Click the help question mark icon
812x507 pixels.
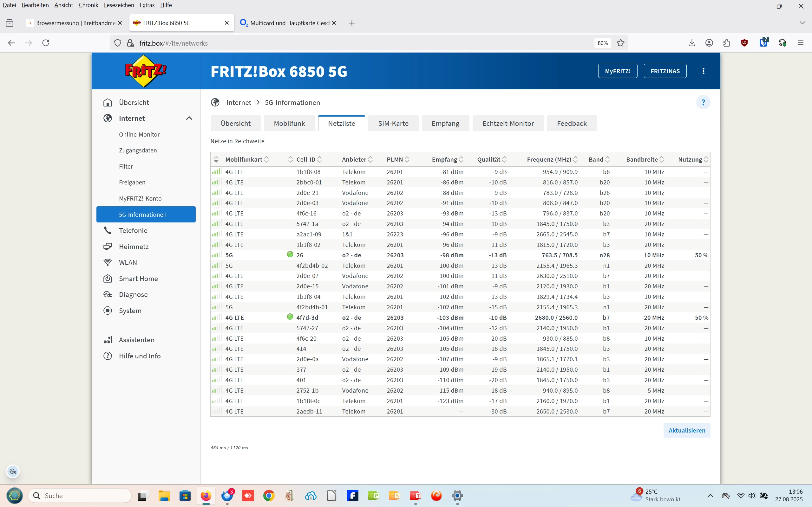(x=703, y=102)
